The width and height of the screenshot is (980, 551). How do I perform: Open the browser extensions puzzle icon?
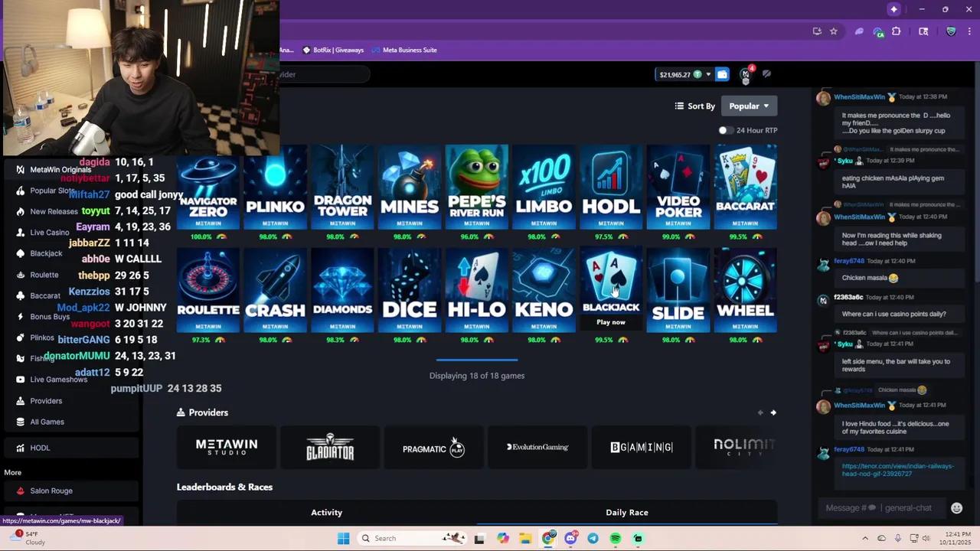(x=897, y=31)
